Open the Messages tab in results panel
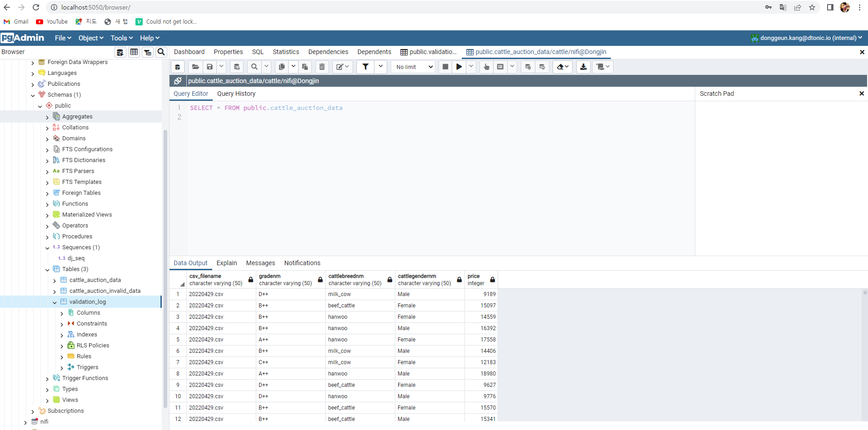The width and height of the screenshot is (868, 430). pos(260,263)
